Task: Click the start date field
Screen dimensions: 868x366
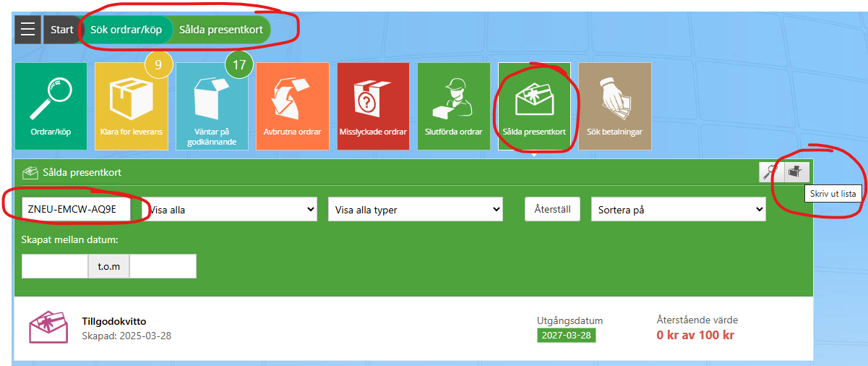Action: coord(55,266)
